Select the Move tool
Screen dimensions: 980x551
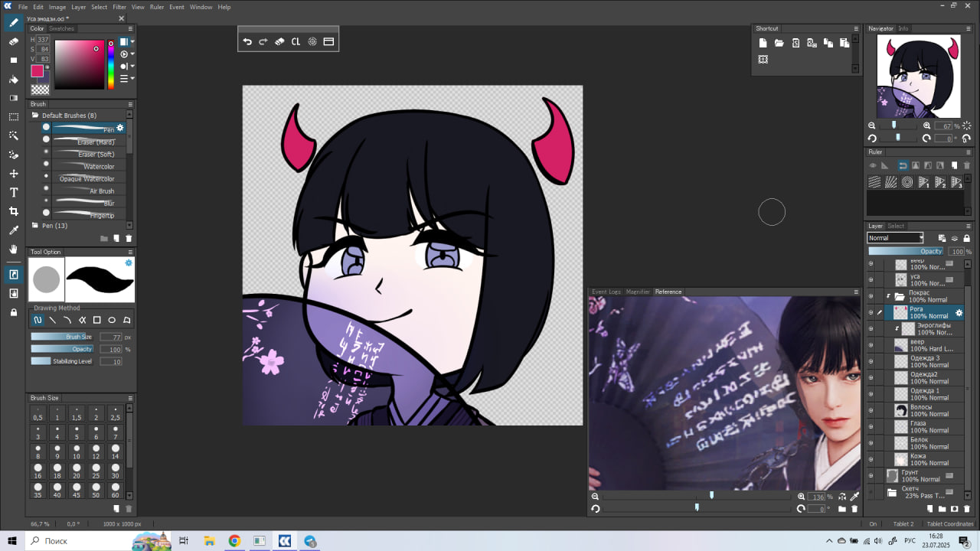14,174
